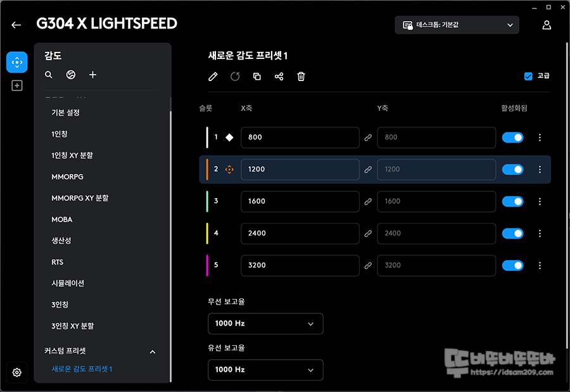Select the 3인칭 preset
This screenshot has height=392, width=570.
click(x=60, y=305)
